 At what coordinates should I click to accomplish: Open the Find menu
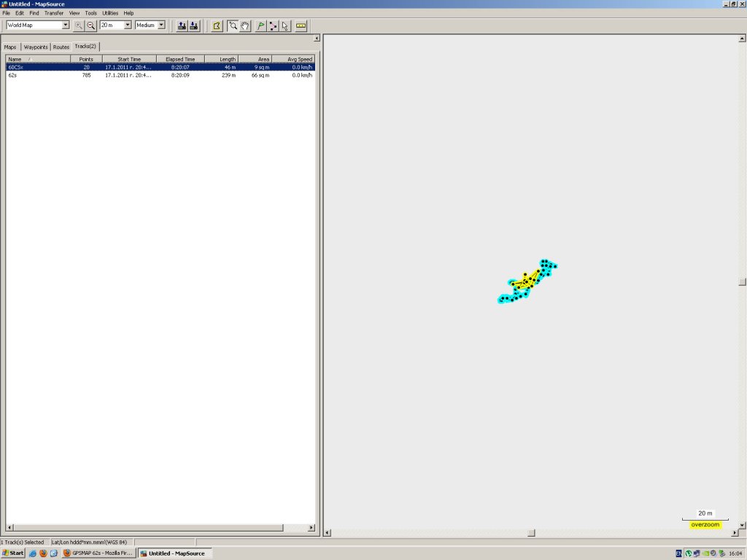(34, 13)
